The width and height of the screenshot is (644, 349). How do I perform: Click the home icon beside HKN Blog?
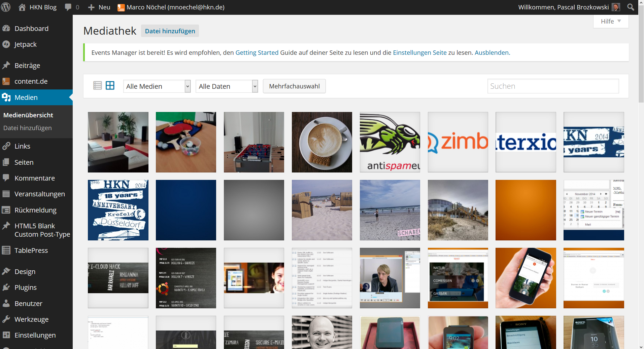[x=22, y=7]
